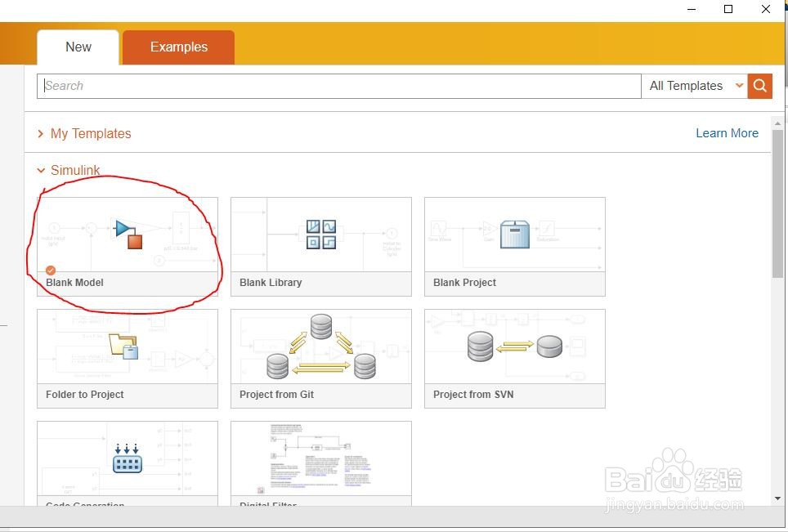
Task: Select the Code Generation chip icon
Action: 128,458
